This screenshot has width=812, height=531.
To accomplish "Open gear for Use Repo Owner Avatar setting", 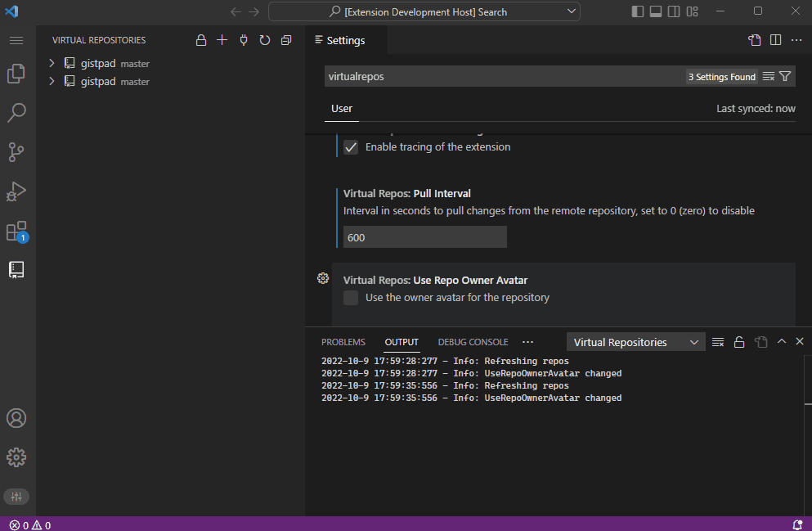I will [x=323, y=279].
